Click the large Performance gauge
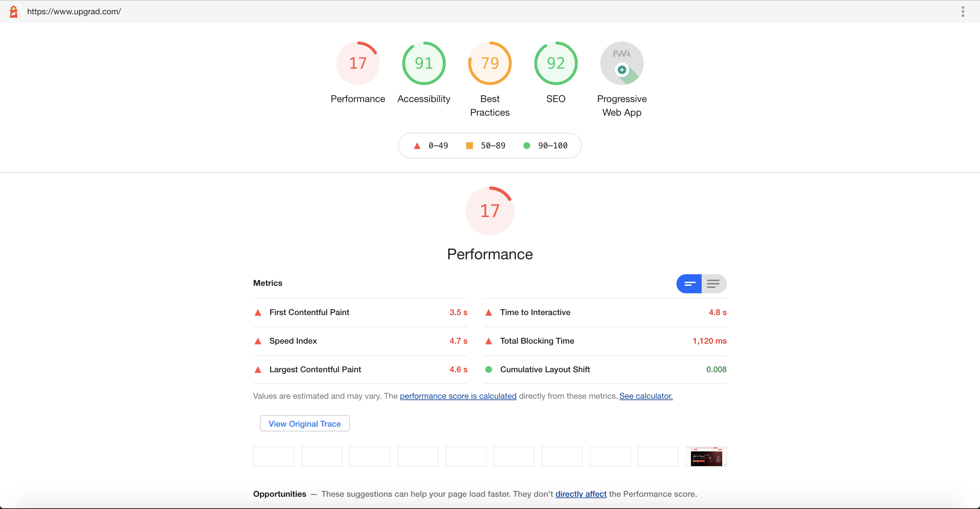The height and width of the screenshot is (509, 980). point(490,211)
